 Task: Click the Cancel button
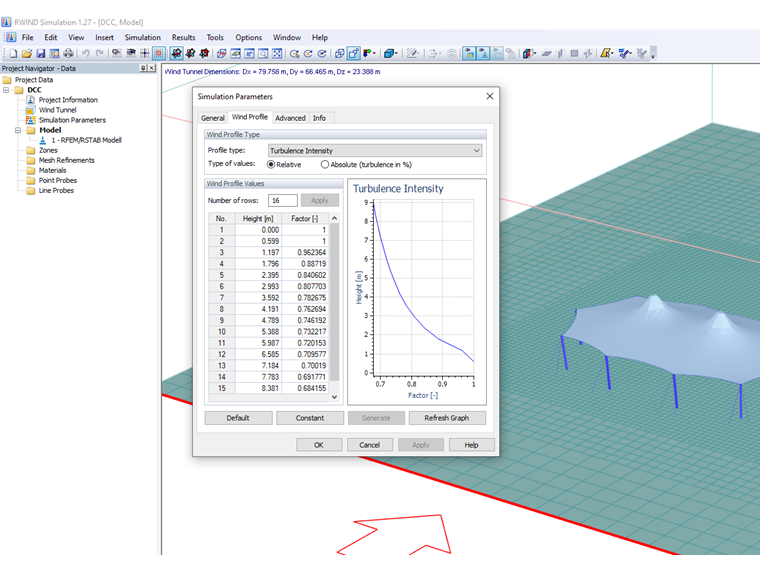369,445
